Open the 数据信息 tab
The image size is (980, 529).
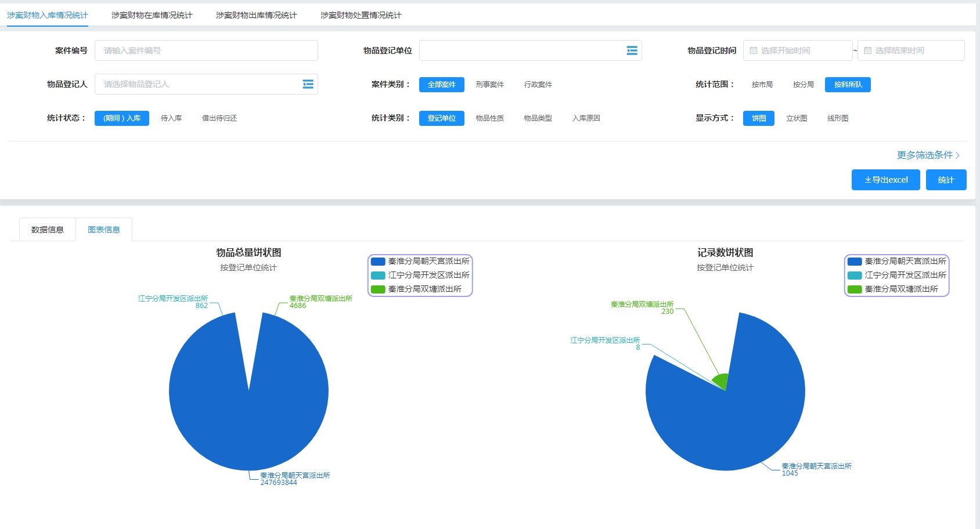(x=48, y=230)
